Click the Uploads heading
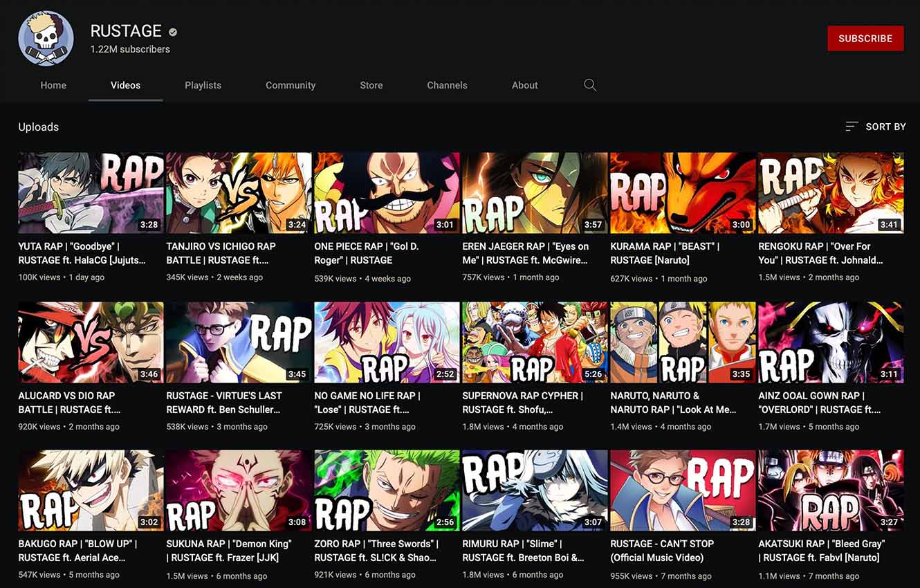 click(39, 127)
